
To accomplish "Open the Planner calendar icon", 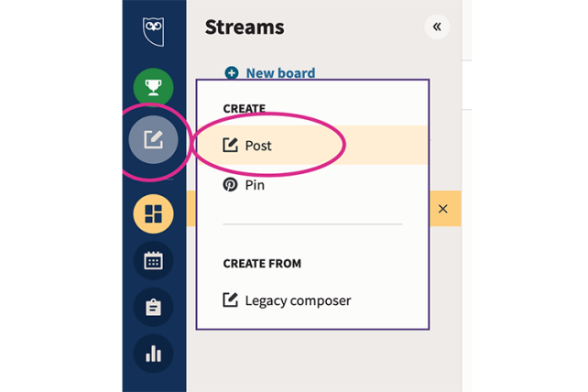I will click(153, 261).
